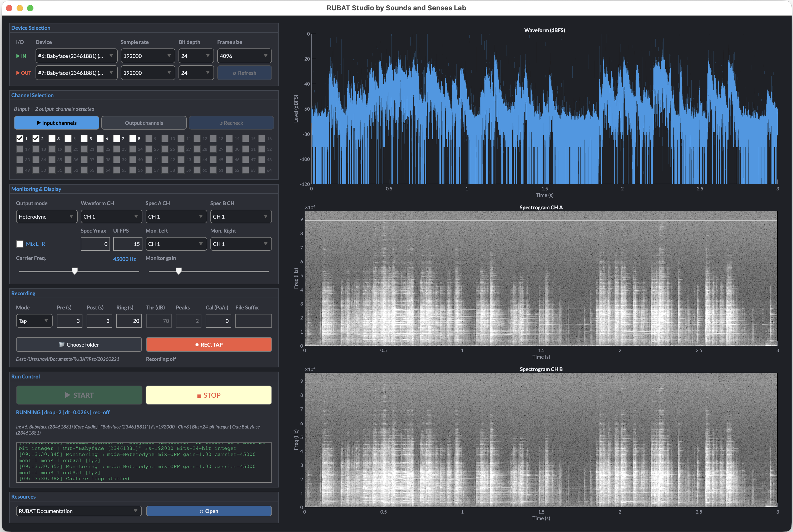Image resolution: width=793 pixels, height=532 pixels.
Task: Uncheck input channel 1
Action: [x=20, y=139]
